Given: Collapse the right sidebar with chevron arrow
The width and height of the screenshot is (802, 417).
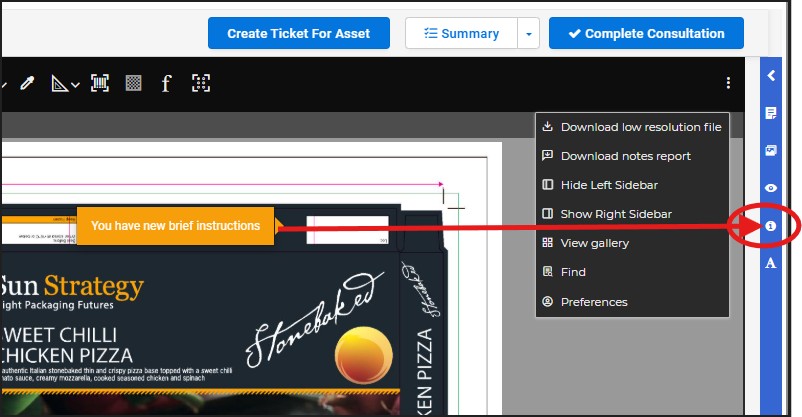Looking at the screenshot, I should pos(771,76).
